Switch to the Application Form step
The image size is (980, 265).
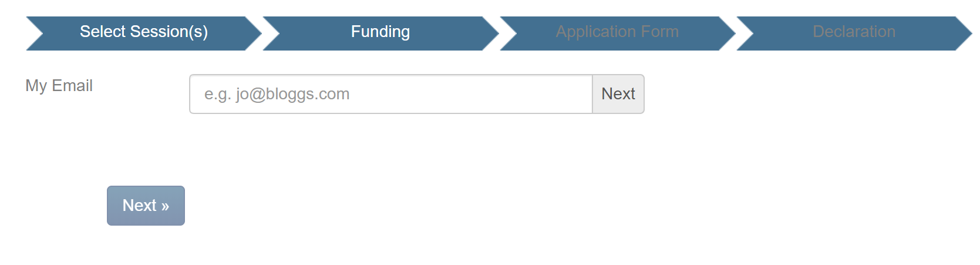tap(617, 32)
